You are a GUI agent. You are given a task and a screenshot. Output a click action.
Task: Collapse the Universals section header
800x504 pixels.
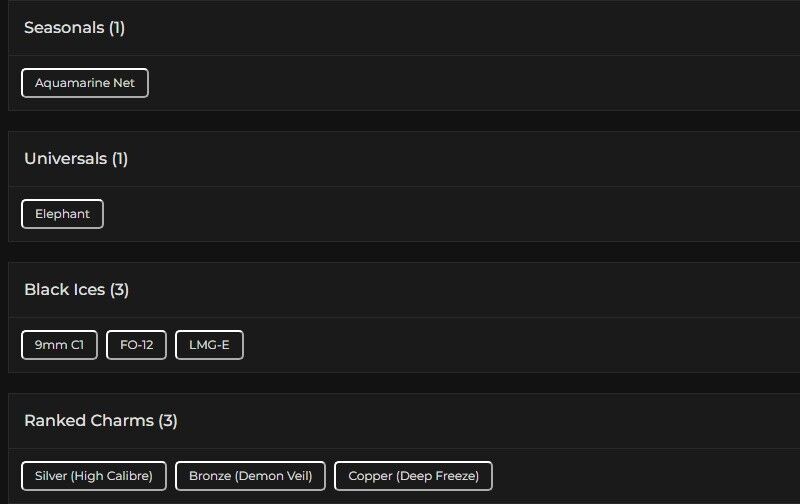click(65, 159)
